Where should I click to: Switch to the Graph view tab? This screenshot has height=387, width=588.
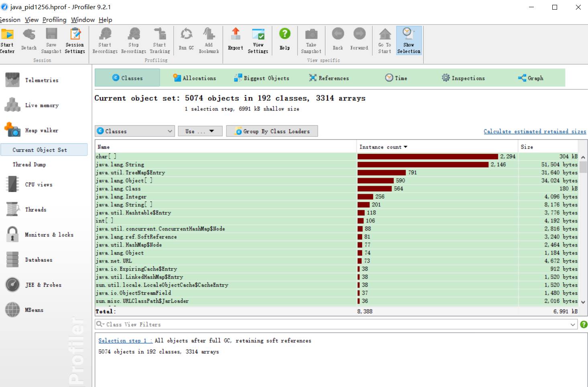(x=531, y=78)
